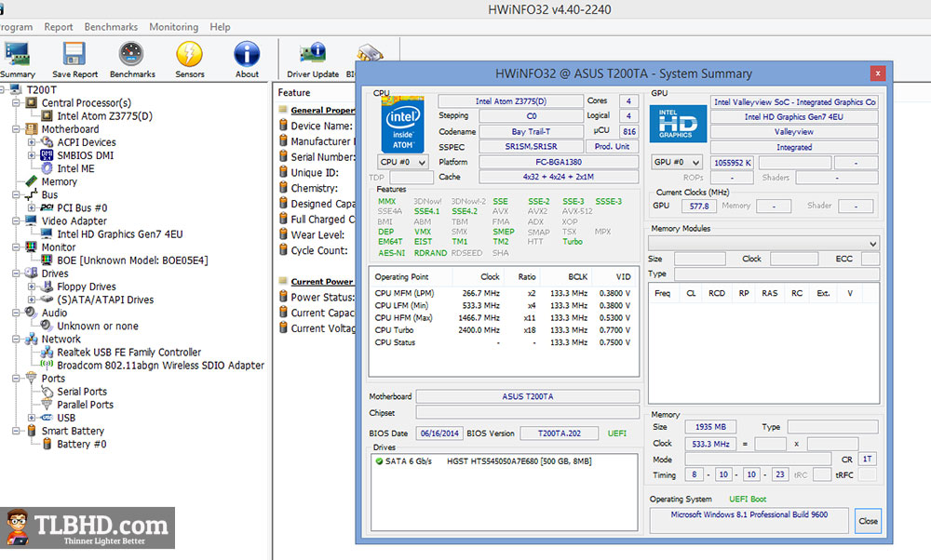Select Audio in the device tree
Viewport: 931px width, 560px height.
[54, 313]
